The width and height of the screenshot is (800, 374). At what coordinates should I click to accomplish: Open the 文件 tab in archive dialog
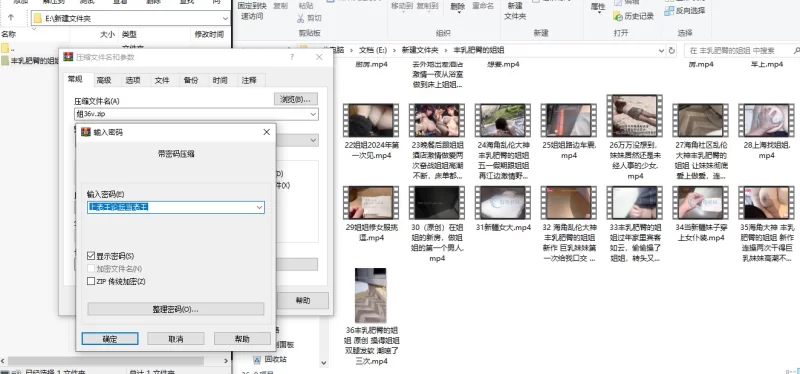(162, 80)
